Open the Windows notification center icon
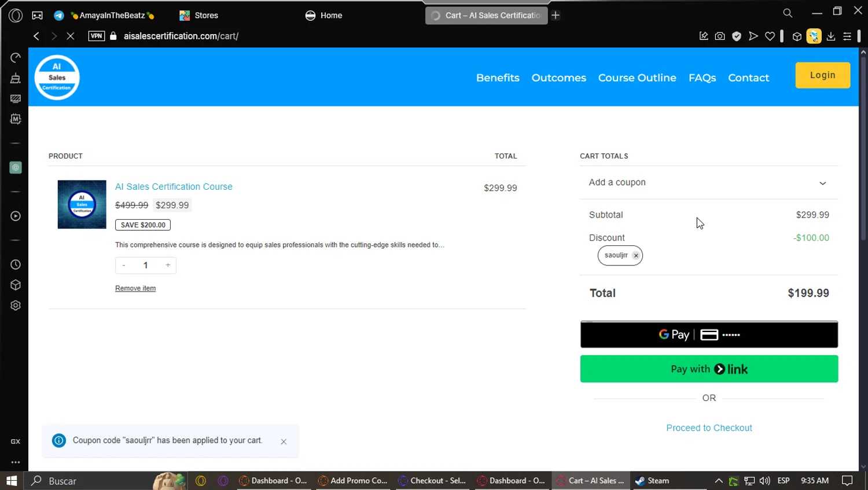This screenshot has width=868, height=490. coord(847,481)
